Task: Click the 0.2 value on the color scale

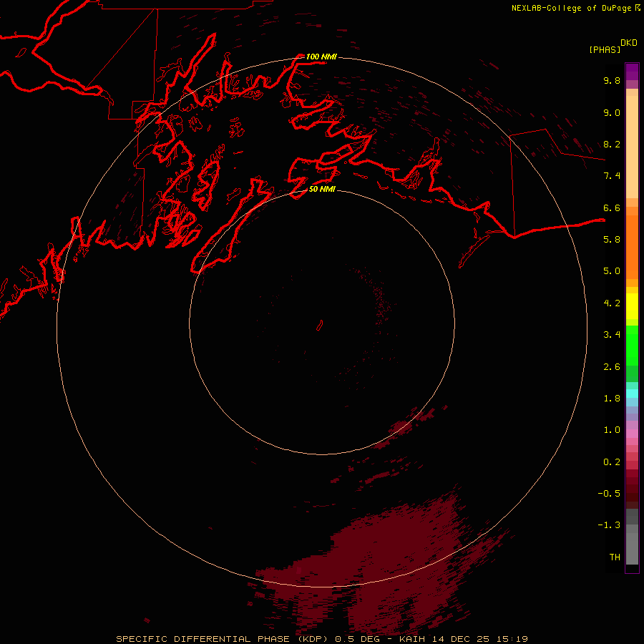Action: (x=612, y=462)
